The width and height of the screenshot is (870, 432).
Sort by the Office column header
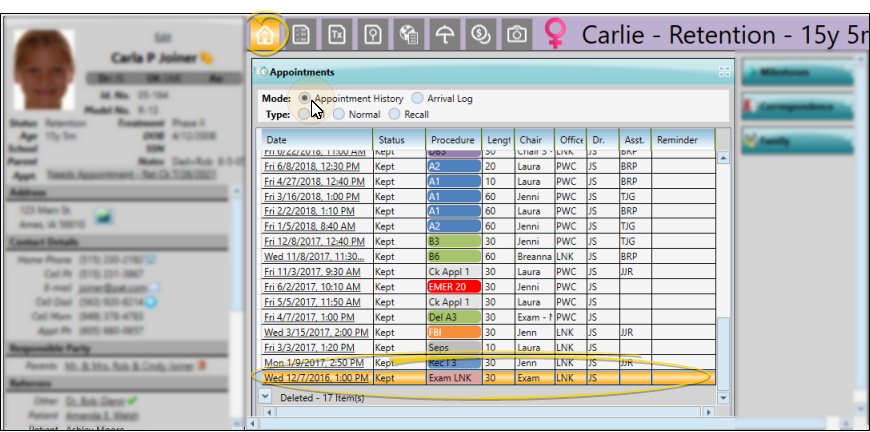(x=570, y=140)
